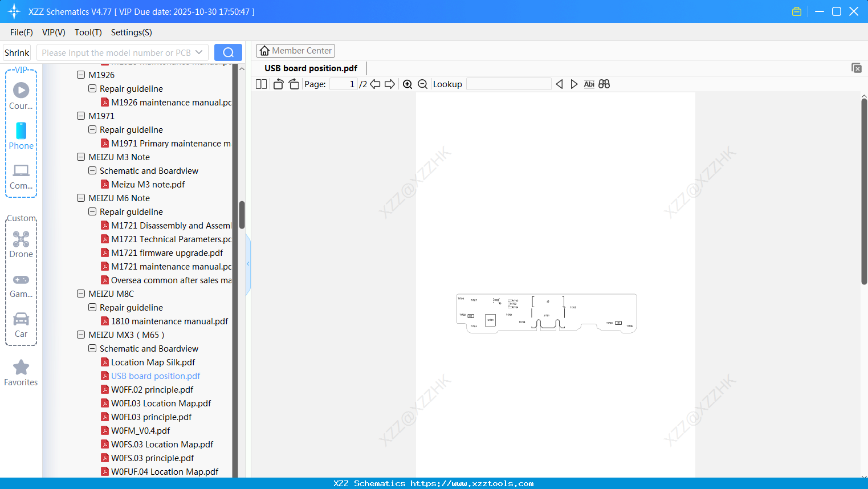This screenshot has width=868, height=489.
Task: Open M1971 Primary maintenance manual
Action: pos(166,144)
